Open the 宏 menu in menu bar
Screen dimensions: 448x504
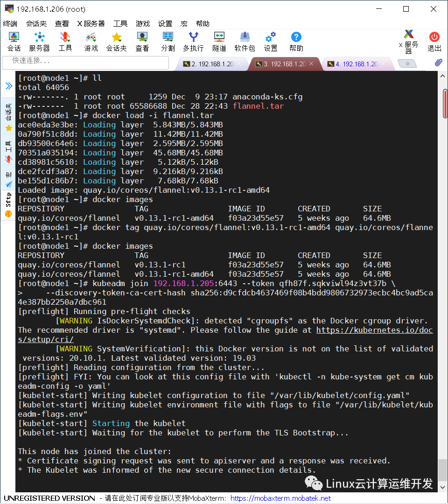pyautogui.click(x=184, y=23)
